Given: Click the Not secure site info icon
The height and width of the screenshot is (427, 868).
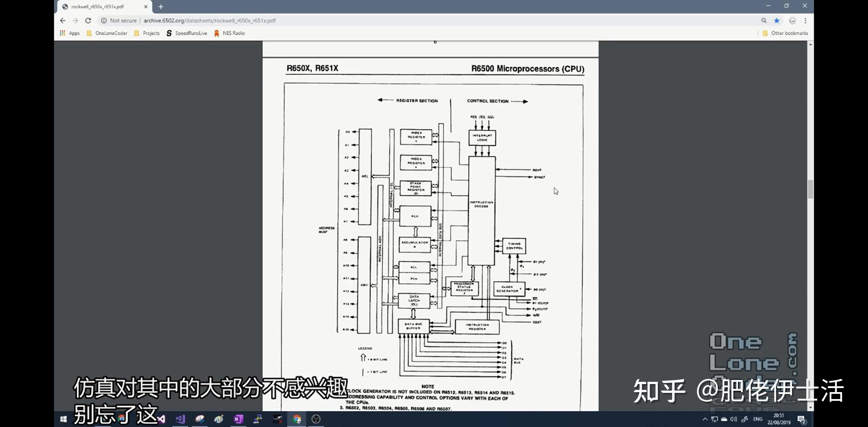Looking at the screenshot, I should click(104, 21).
